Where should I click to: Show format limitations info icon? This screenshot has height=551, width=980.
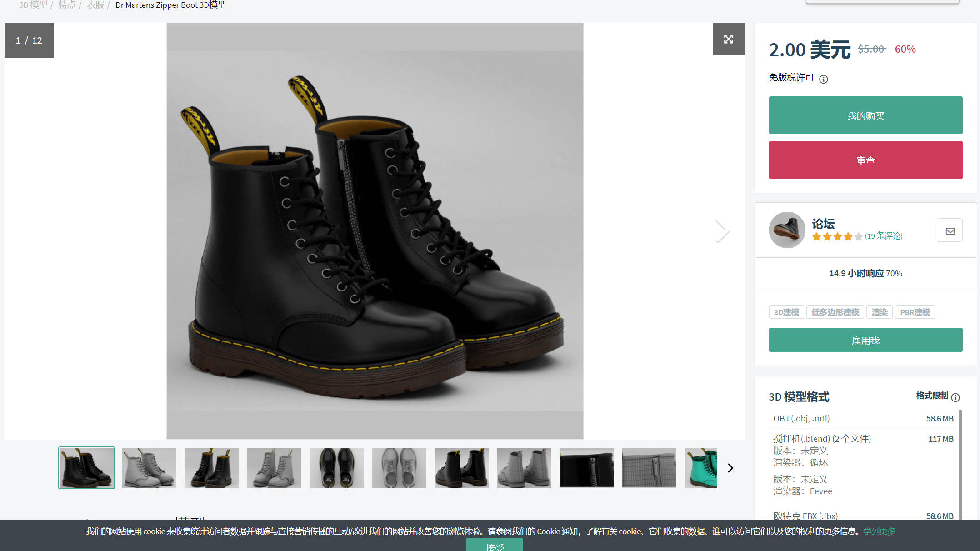pyautogui.click(x=955, y=397)
